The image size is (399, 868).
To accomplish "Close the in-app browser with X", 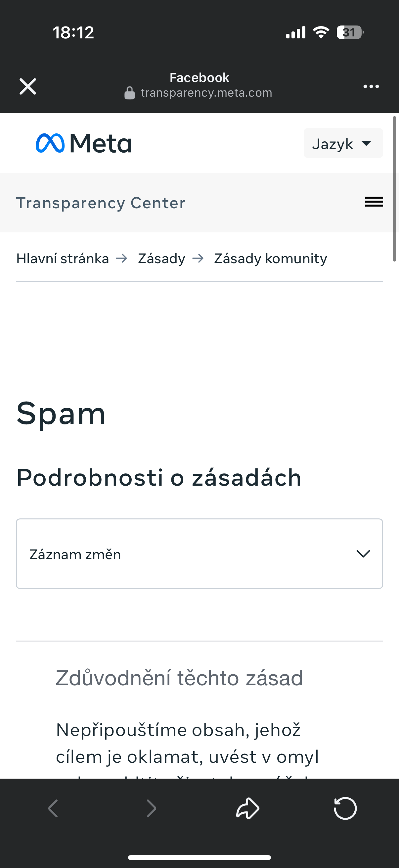I will pos(27,87).
